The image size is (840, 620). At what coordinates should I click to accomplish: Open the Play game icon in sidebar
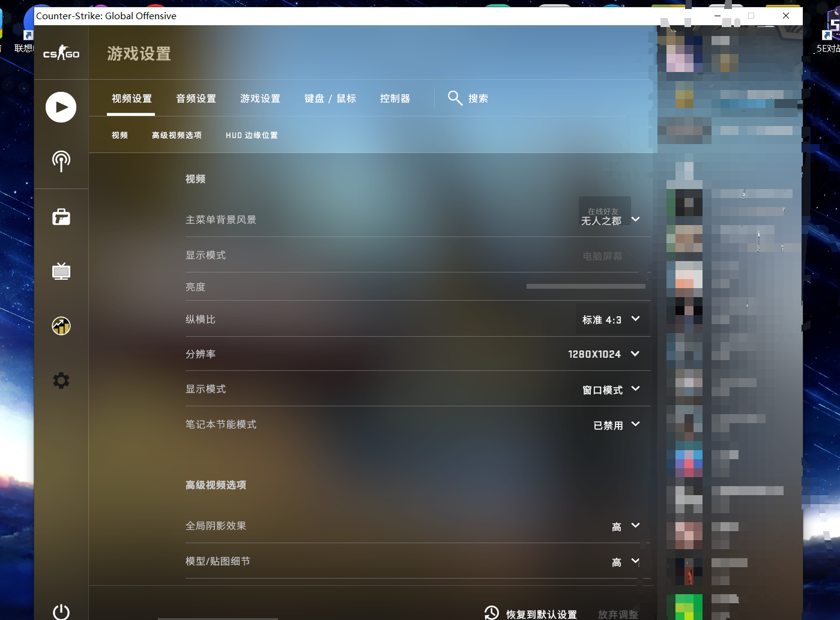pos(61,107)
